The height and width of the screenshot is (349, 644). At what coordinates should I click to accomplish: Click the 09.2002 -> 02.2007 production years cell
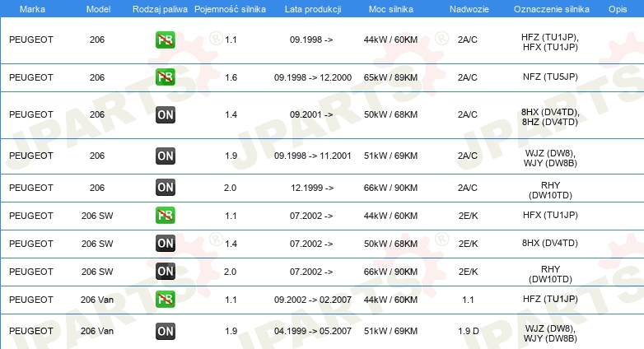(313, 300)
